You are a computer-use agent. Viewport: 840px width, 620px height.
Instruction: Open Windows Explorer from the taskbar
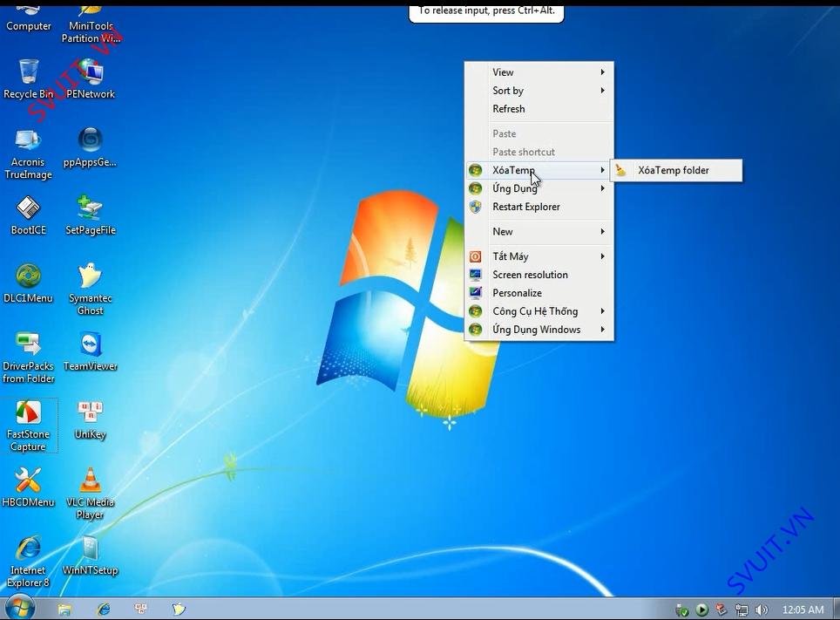pyautogui.click(x=64, y=610)
